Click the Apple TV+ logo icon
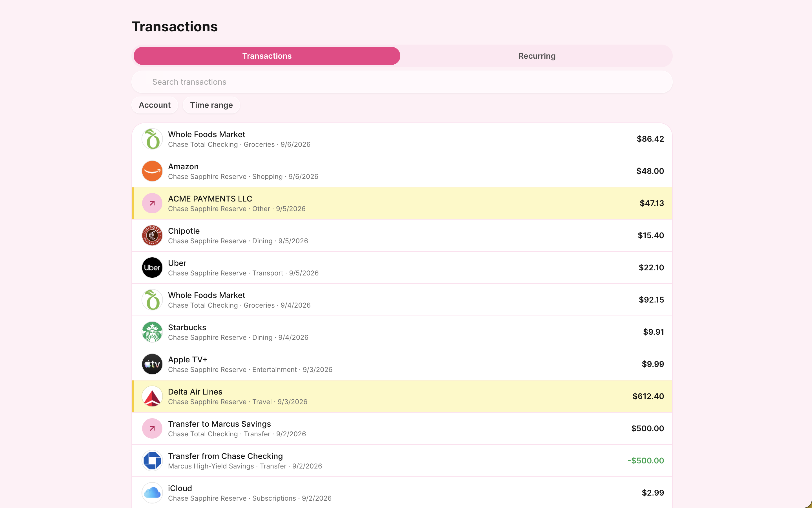Screen dimensions: 812x508 [x=152, y=364]
